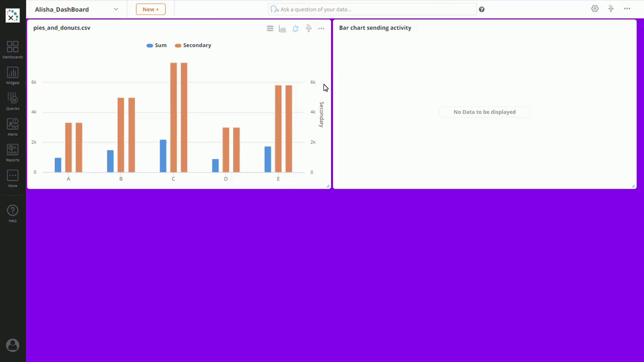The height and width of the screenshot is (362, 644).
Task: Expand the Alisha_DashBoard dropdown
Action: coord(116,9)
